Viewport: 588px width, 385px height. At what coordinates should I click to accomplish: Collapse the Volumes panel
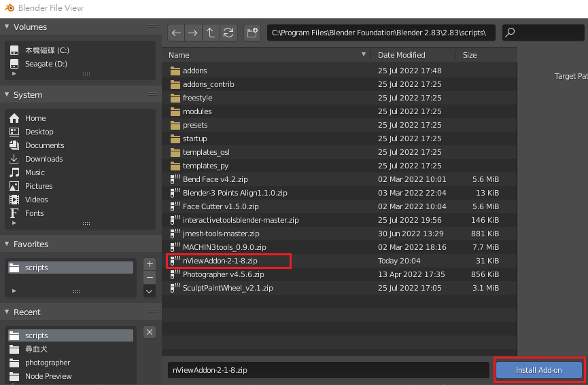pos(7,26)
